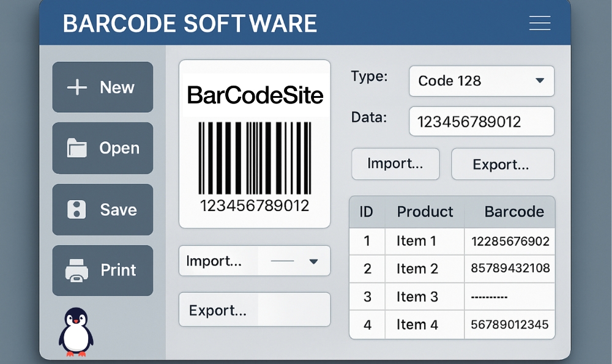Image resolution: width=612 pixels, height=364 pixels.
Task: Click ID cell 2 in the table
Action: [367, 269]
